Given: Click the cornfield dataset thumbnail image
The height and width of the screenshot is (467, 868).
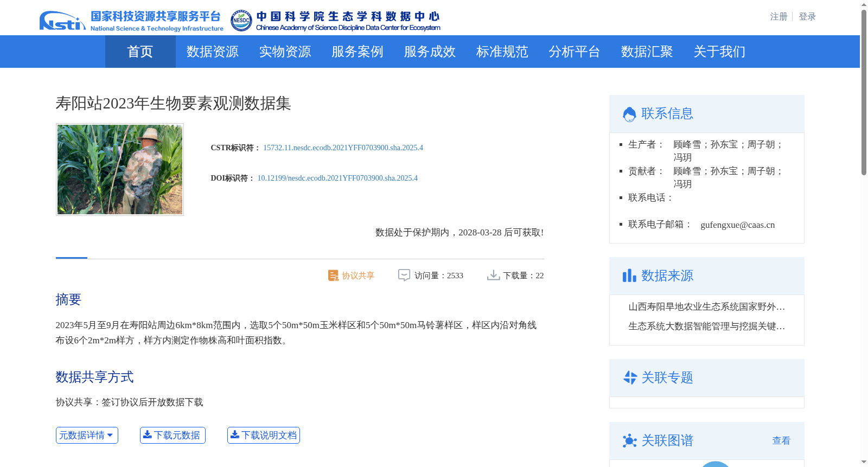Looking at the screenshot, I should point(120,169).
